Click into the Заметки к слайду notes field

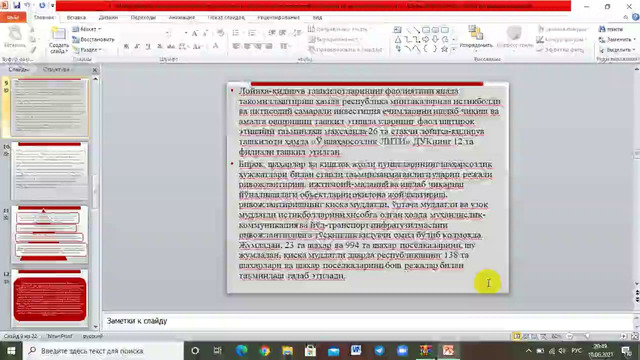click(x=367, y=321)
